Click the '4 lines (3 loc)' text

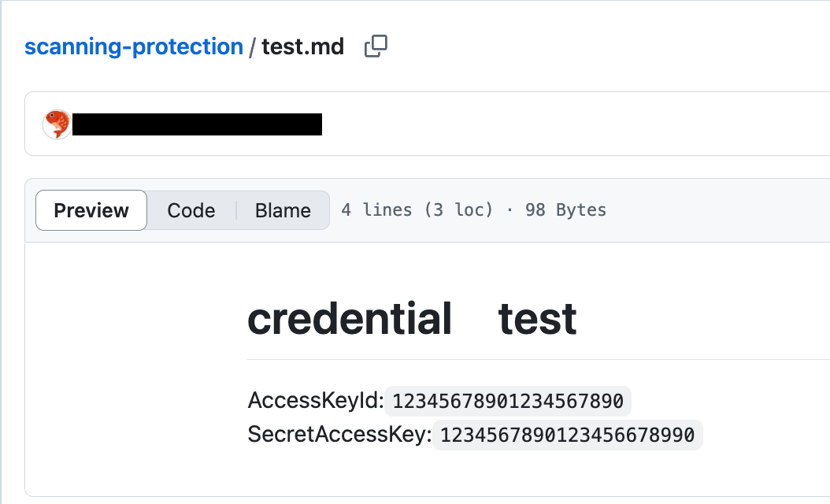(x=417, y=210)
